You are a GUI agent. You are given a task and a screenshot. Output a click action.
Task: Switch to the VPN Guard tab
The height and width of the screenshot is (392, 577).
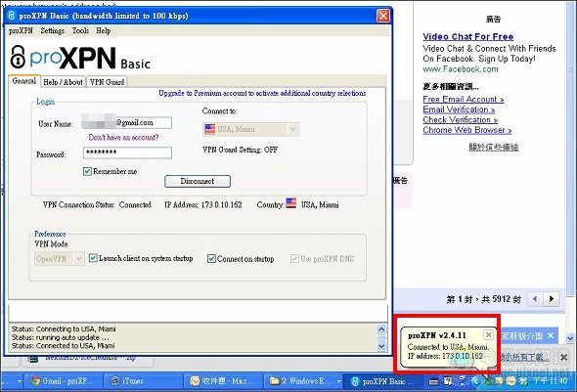point(107,82)
